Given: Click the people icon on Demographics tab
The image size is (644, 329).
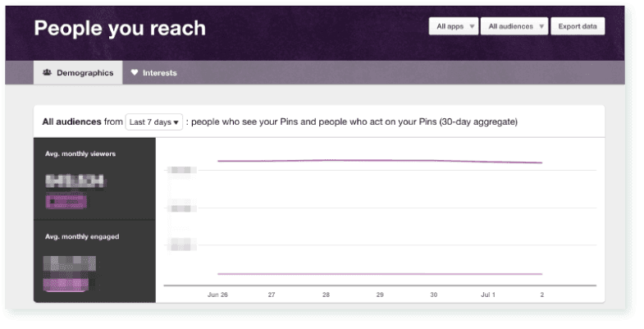Looking at the screenshot, I should 48,72.
